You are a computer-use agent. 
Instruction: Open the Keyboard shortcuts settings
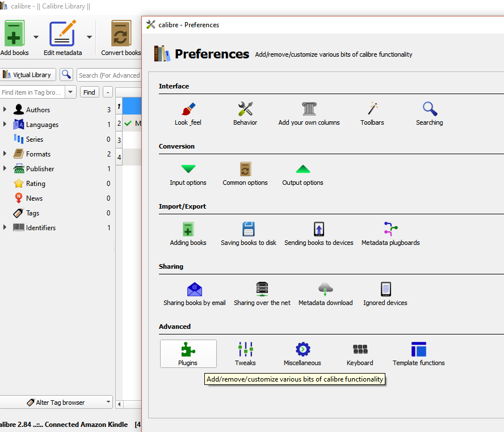point(360,353)
